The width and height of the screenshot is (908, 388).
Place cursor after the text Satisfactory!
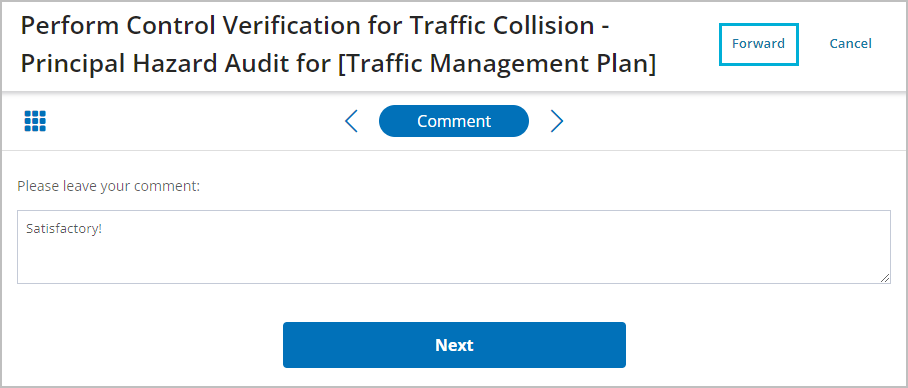point(102,229)
